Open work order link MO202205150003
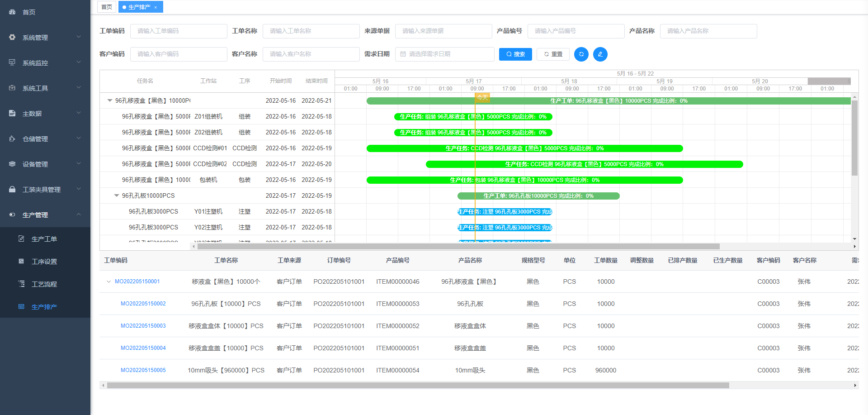868x415 pixels. [x=143, y=326]
